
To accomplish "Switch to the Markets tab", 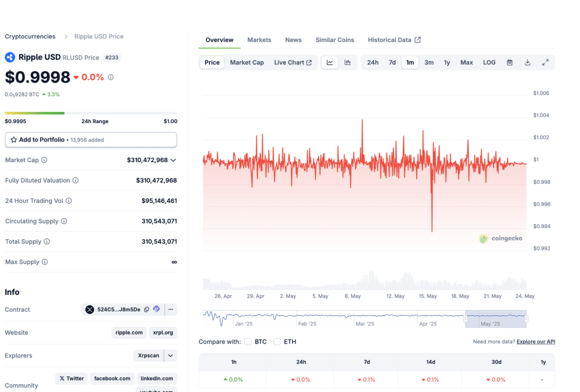I will pos(259,40).
